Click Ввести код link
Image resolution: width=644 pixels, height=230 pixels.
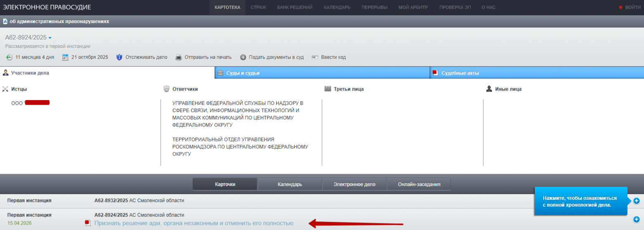(x=334, y=57)
